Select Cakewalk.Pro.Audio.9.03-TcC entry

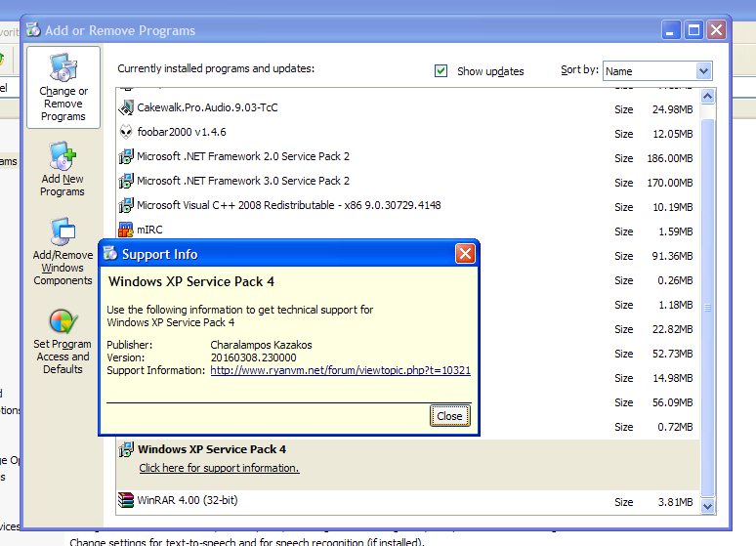coord(207,107)
